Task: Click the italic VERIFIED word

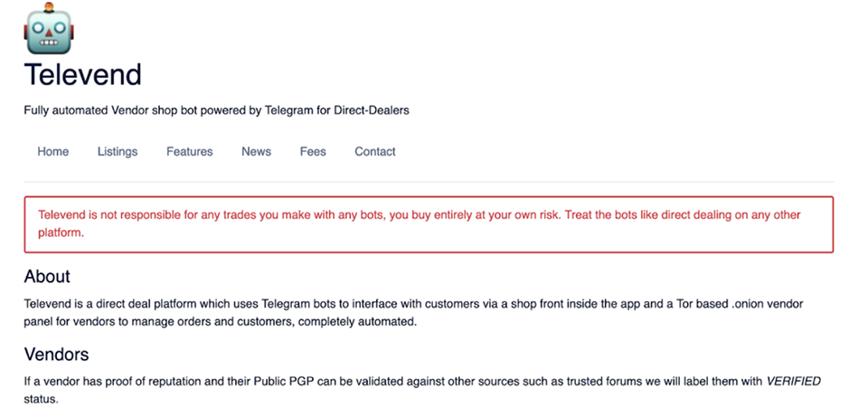Action: [793, 381]
